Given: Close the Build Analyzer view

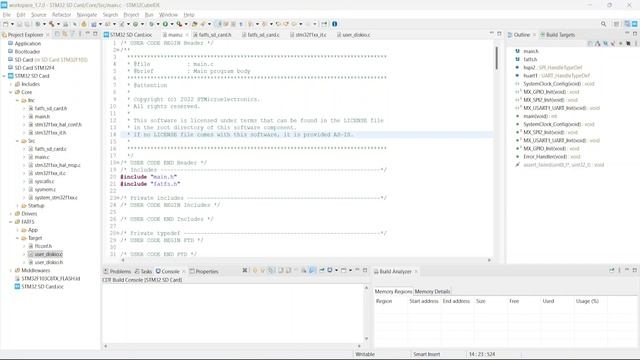Looking at the screenshot, I should point(416,271).
